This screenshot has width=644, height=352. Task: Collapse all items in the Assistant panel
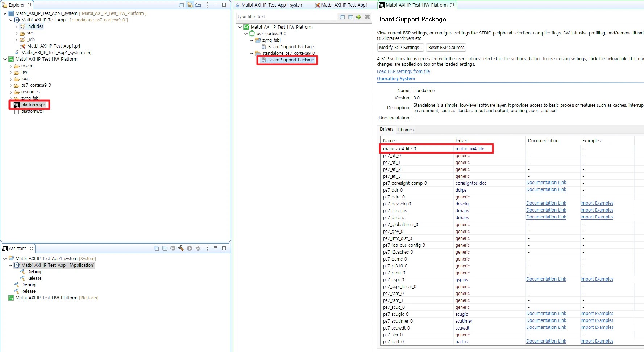tap(156, 249)
